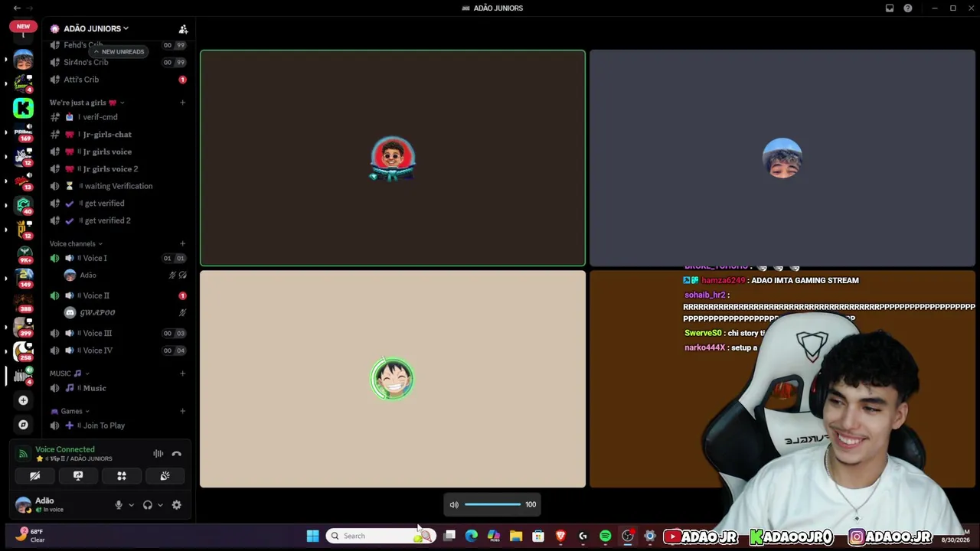Select the Voice II channel
Image resolution: width=980 pixels, height=551 pixels.
[118, 295]
